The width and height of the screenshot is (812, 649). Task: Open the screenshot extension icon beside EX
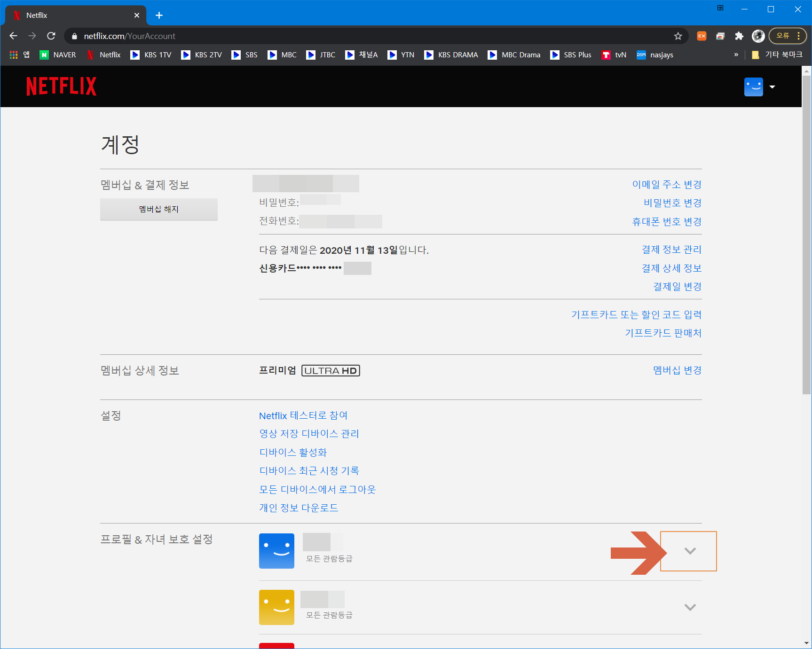click(x=720, y=36)
